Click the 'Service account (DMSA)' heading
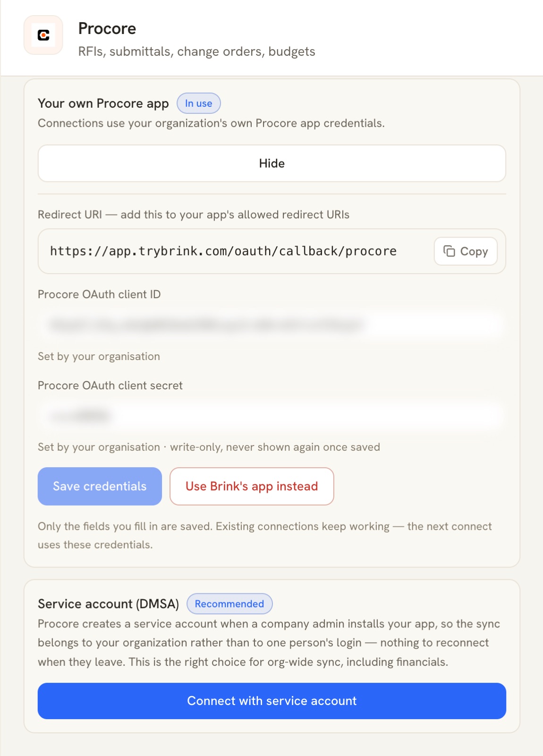 [x=109, y=604]
